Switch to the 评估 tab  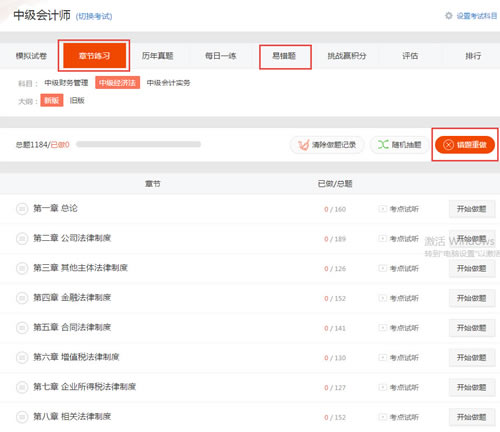(410, 56)
